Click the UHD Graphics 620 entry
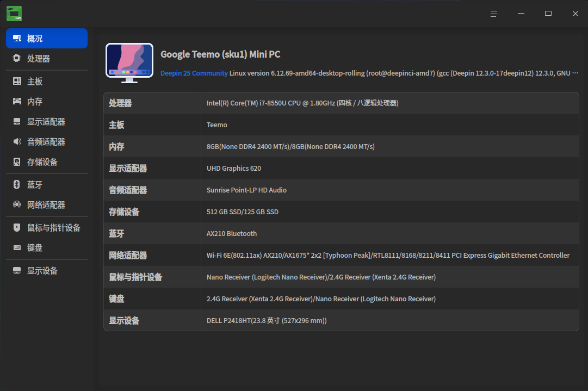This screenshot has width=588, height=391. pos(234,169)
